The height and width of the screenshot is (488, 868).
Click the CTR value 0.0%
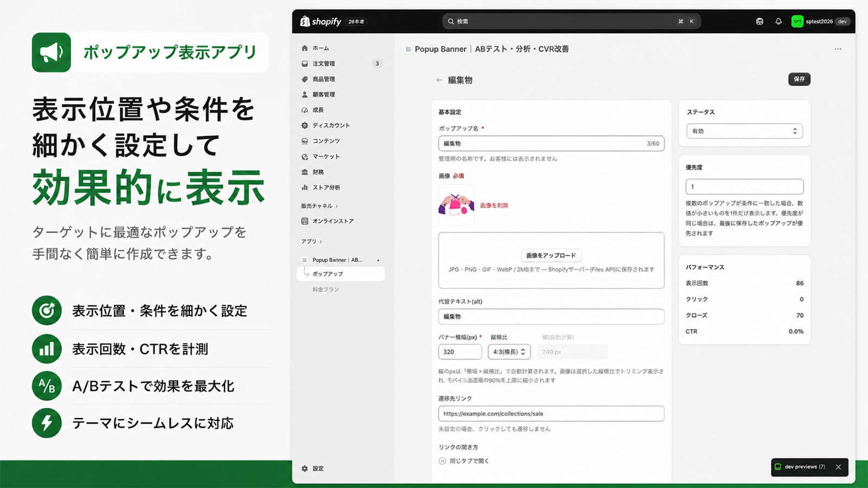(796, 331)
